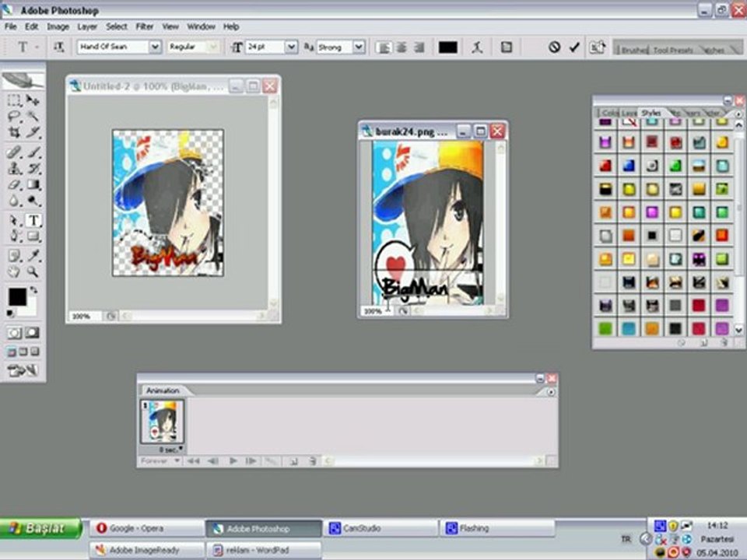
Task: Select the Zoom tool
Action: pos(33,272)
